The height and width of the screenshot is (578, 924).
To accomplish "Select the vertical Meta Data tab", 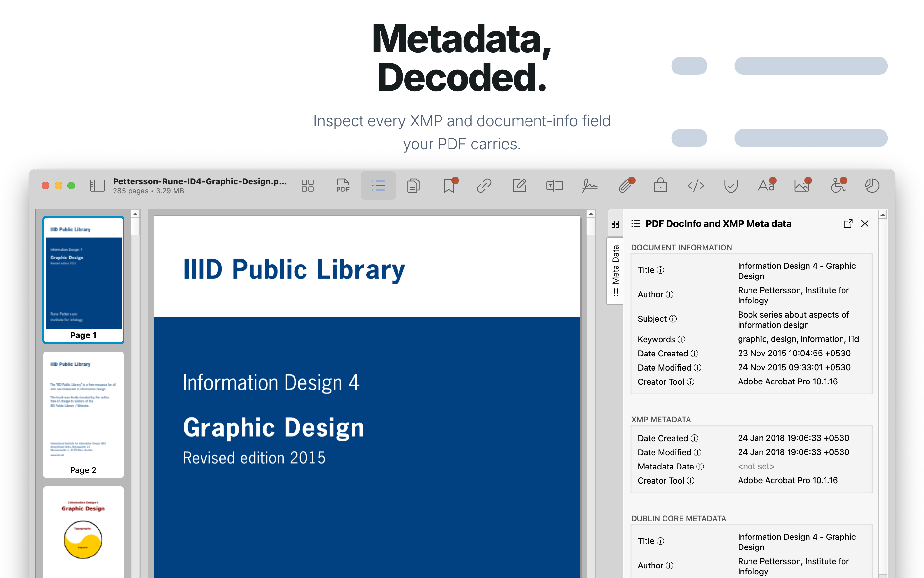I will coord(615,271).
